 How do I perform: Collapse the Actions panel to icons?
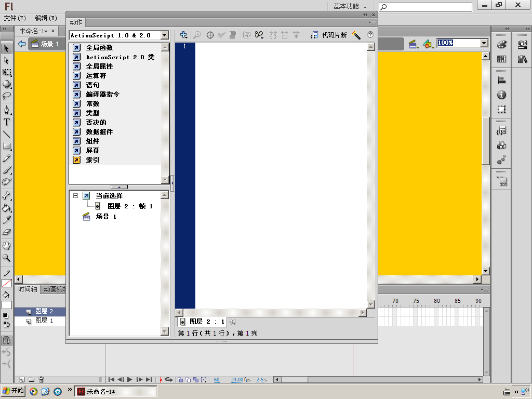tap(365, 15)
